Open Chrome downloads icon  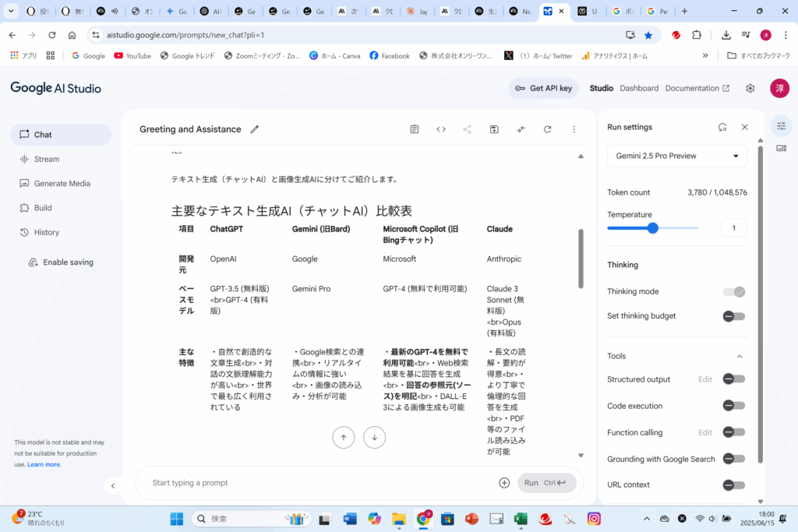pos(726,35)
